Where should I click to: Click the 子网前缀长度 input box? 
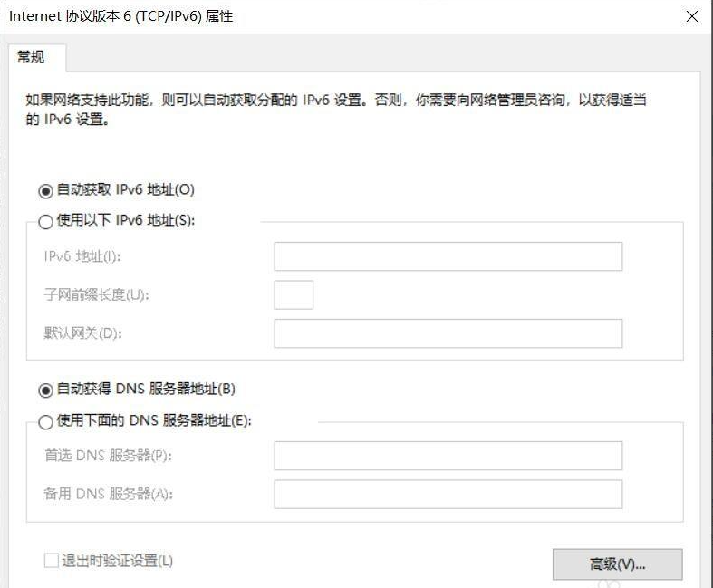294,294
